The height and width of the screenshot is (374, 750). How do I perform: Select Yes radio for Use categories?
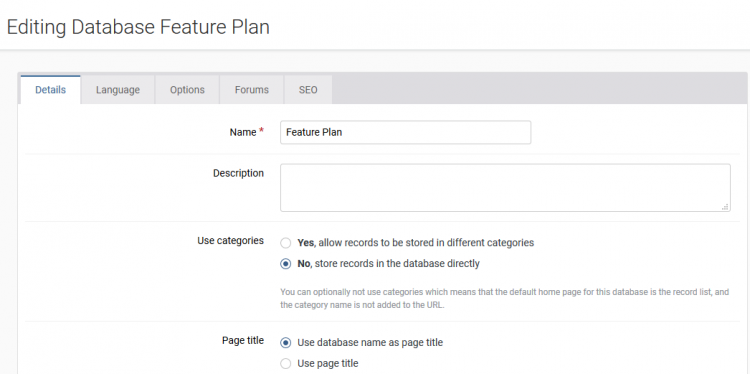[286, 243]
